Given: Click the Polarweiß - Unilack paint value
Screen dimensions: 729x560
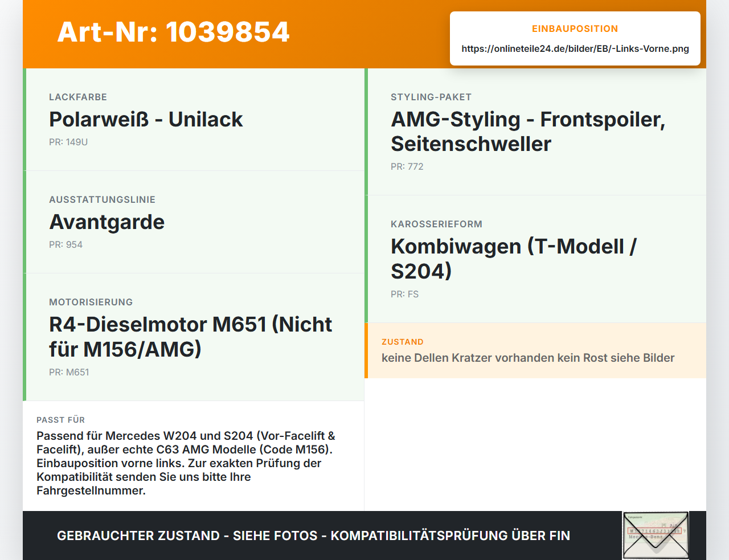Looking at the screenshot, I should point(146,119).
